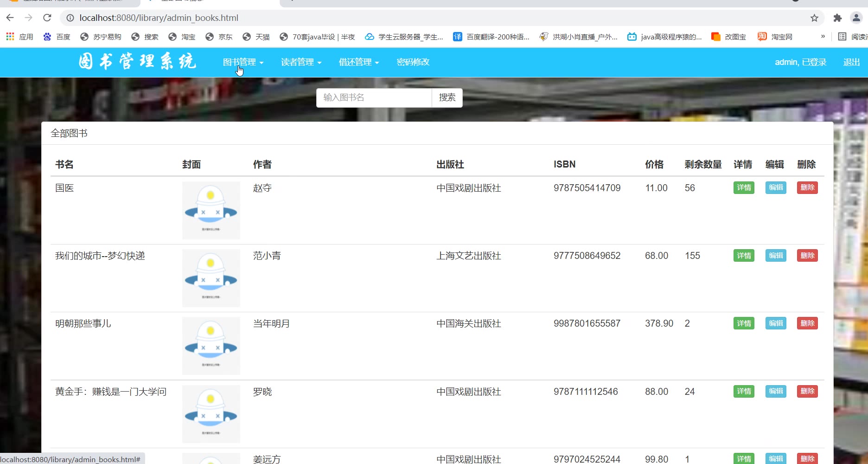Click the cover thumbnail of 明朝那些事儿

[211, 346]
